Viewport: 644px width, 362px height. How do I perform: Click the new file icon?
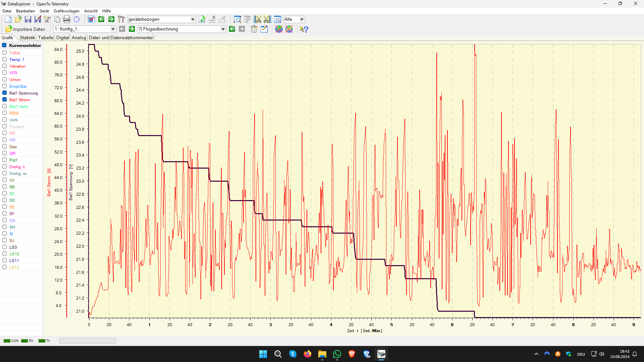pos(8,19)
